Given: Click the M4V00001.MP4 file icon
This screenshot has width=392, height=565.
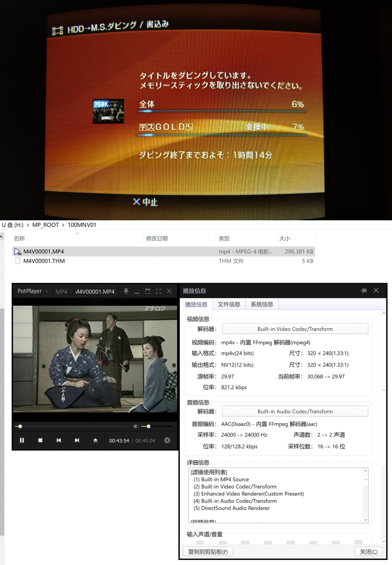Looking at the screenshot, I should pyautogui.click(x=18, y=251).
